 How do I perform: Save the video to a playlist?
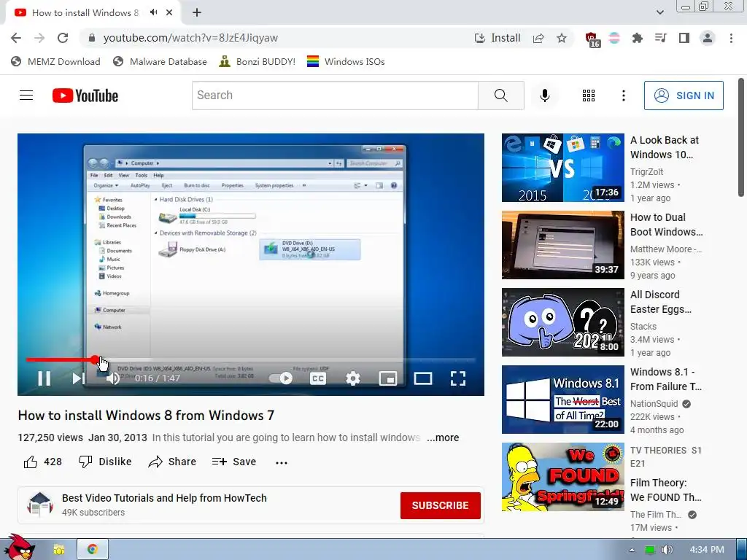(234, 462)
